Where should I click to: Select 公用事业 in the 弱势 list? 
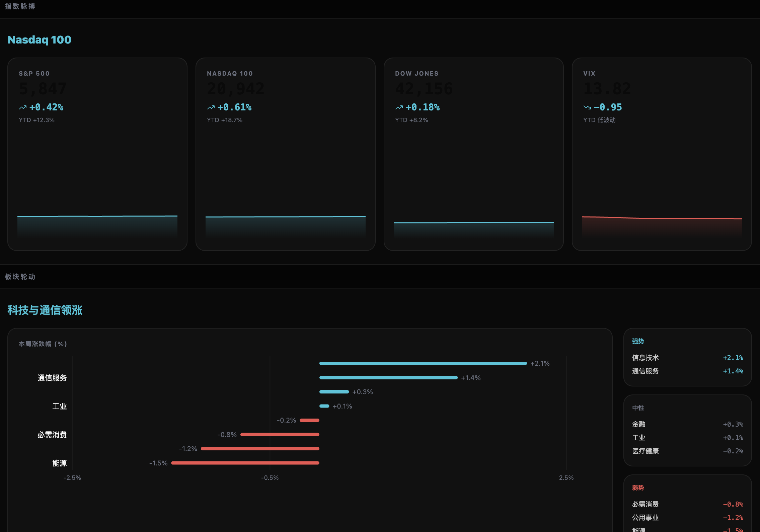[645, 518]
